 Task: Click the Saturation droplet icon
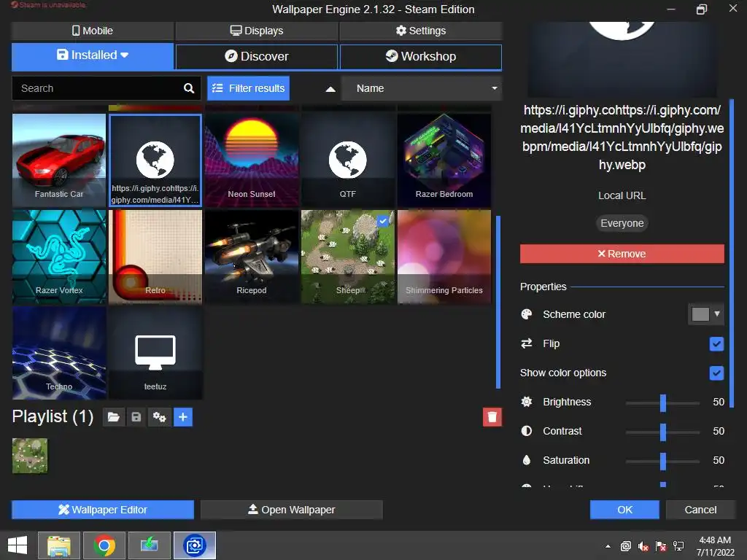527,460
